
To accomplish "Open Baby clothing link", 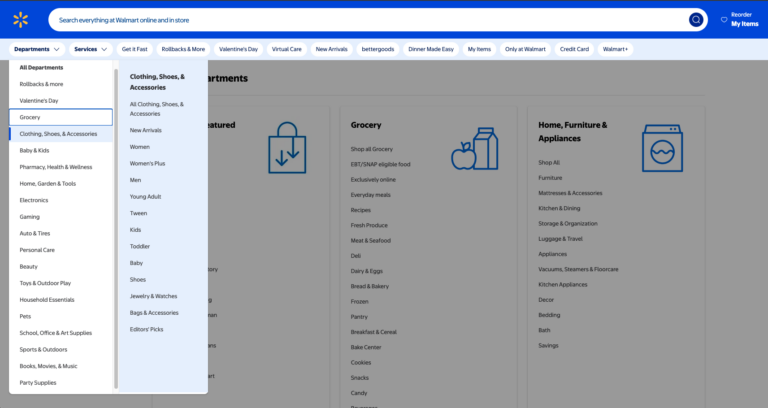I will 136,264.
